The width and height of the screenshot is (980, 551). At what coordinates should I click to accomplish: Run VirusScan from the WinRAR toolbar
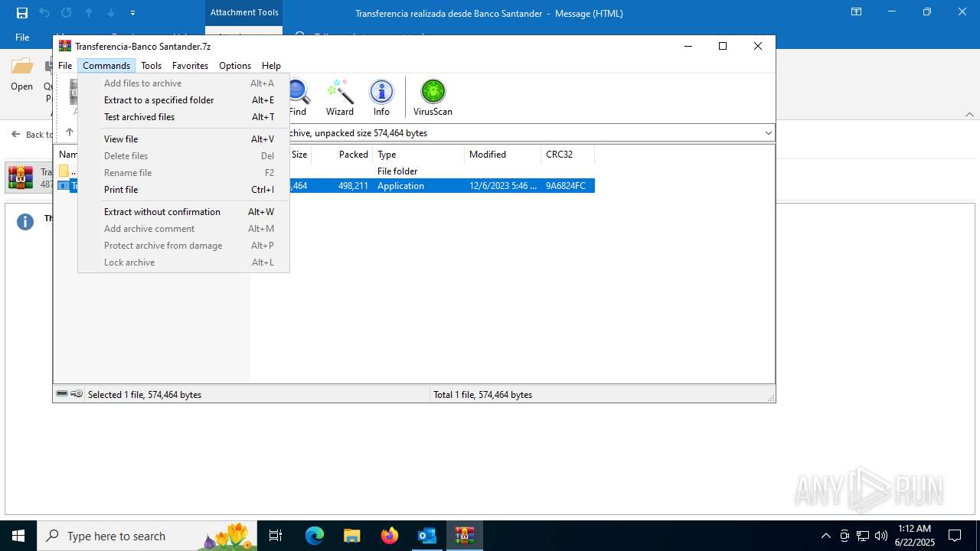coord(433,97)
